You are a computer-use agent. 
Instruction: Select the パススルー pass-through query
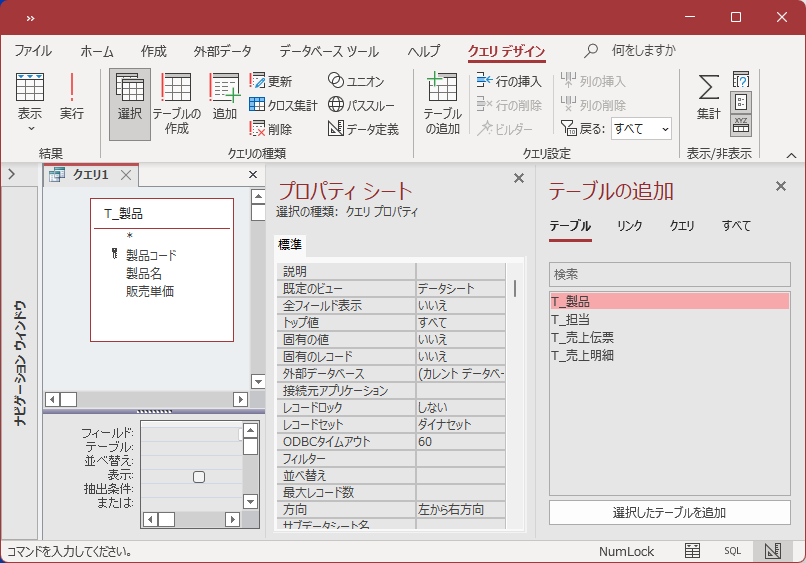click(x=361, y=105)
